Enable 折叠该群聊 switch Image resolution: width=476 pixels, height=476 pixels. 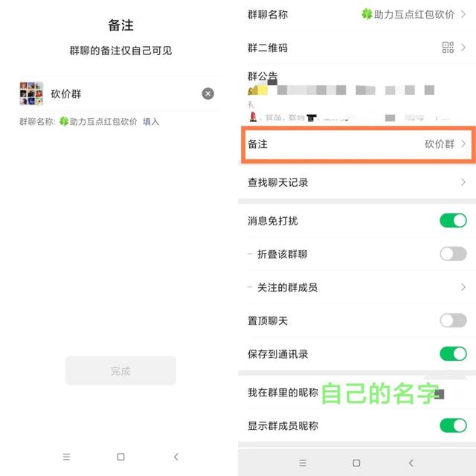click(x=453, y=254)
